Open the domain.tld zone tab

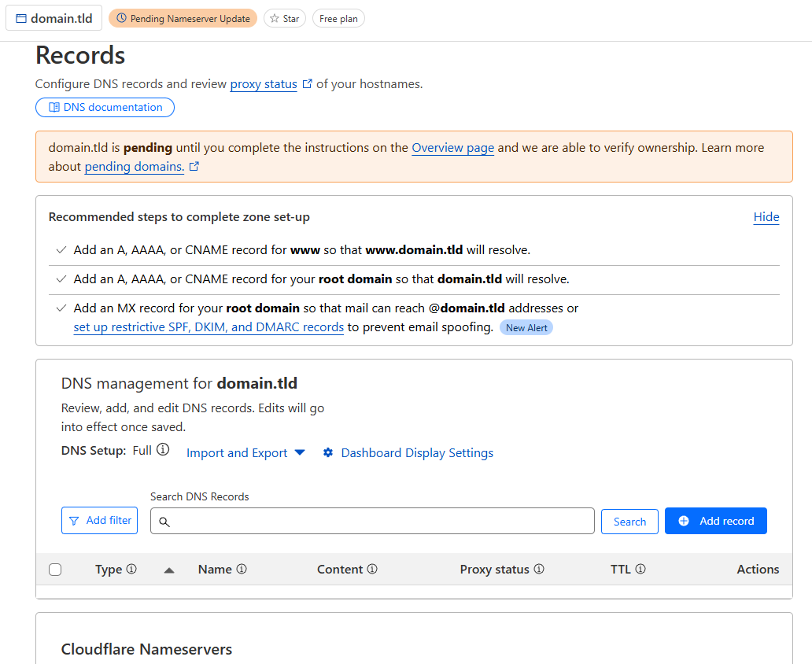pyautogui.click(x=54, y=18)
